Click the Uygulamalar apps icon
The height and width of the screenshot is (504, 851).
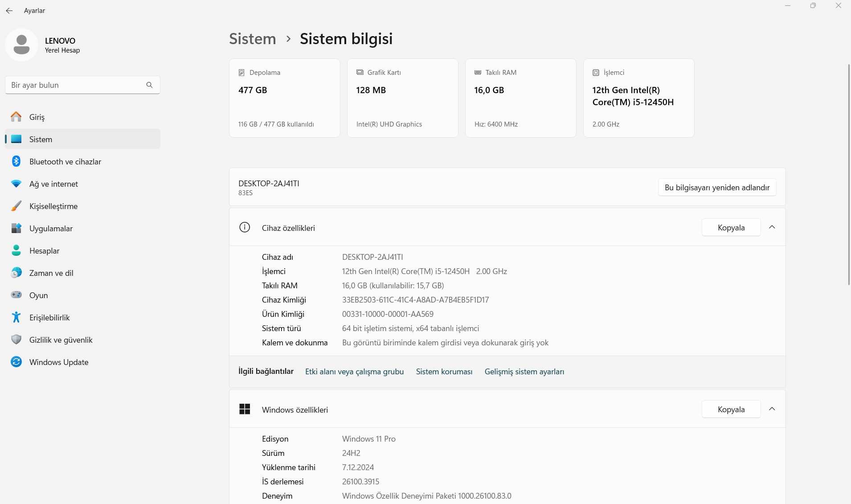click(x=16, y=228)
